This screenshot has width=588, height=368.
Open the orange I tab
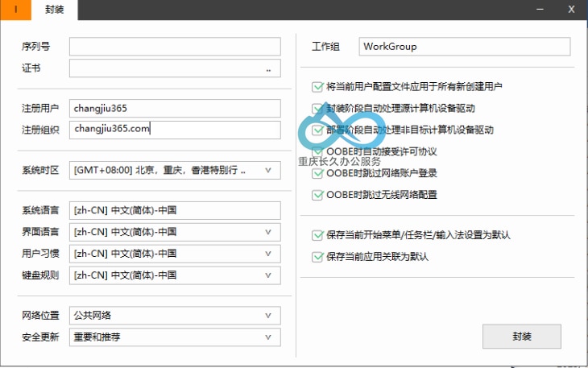[x=16, y=10]
